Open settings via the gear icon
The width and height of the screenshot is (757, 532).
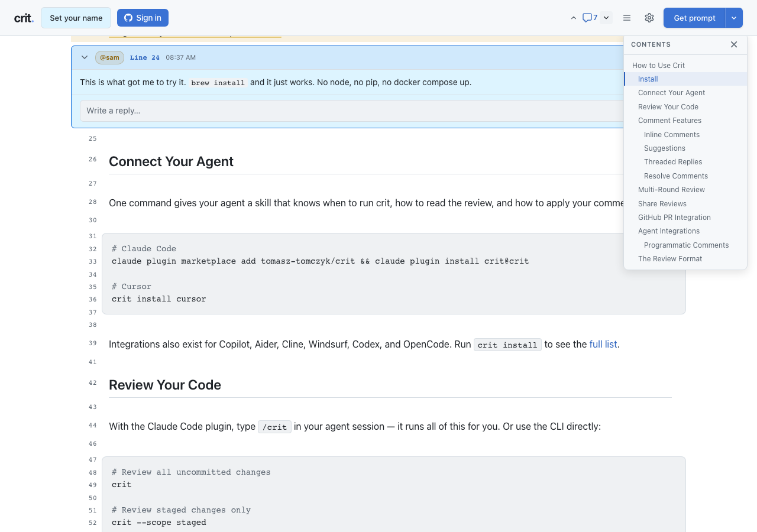point(649,18)
